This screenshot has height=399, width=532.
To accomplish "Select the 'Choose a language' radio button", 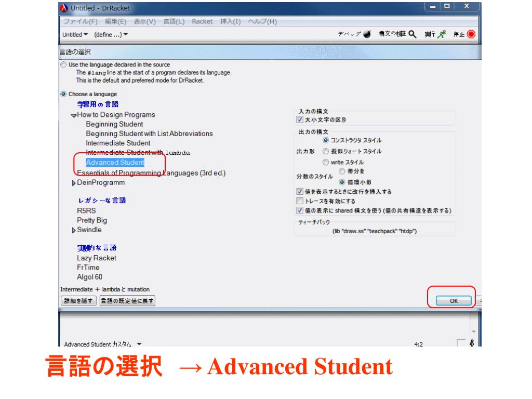I will (63, 94).
